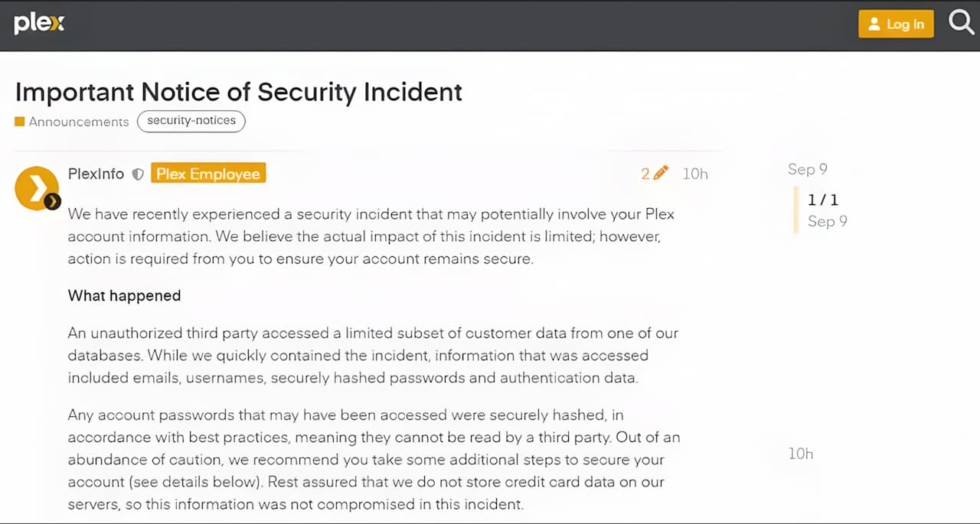Click the PlexInfo avatar image

point(36,187)
